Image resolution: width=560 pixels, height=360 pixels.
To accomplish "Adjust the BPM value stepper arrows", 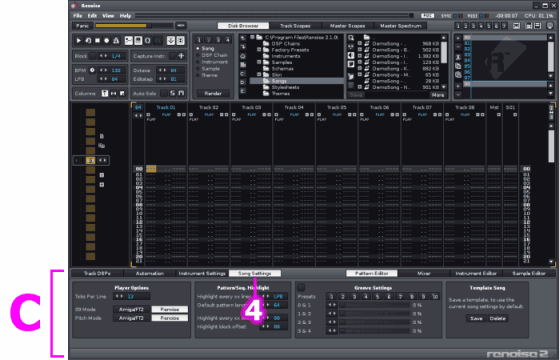I will (x=103, y=70).
